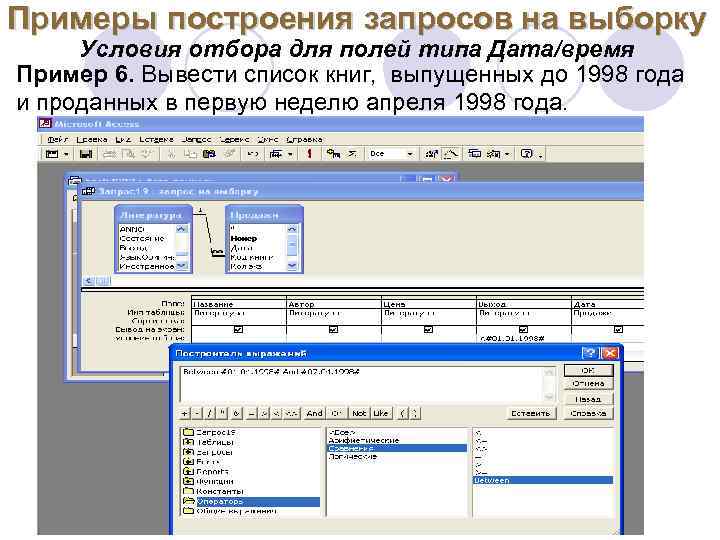Click the Expression Builder help question-mark title button
The image size is (720, 540).
tap(590, 353)
